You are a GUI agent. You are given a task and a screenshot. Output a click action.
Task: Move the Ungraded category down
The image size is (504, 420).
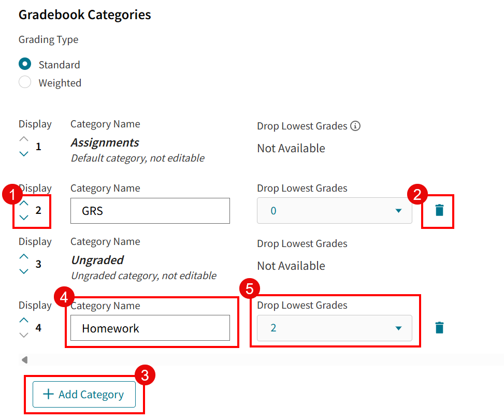[x=24, y=270]
